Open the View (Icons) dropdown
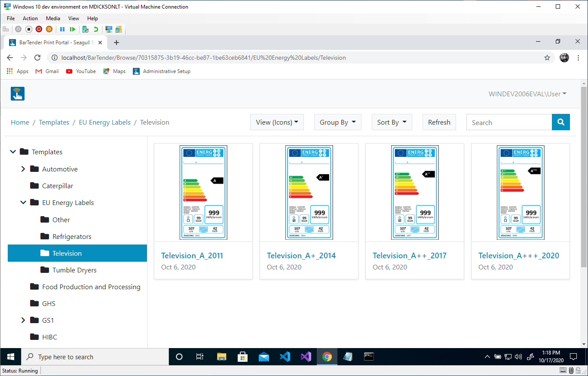The image size is (588, 376). [x=277, y=122]
